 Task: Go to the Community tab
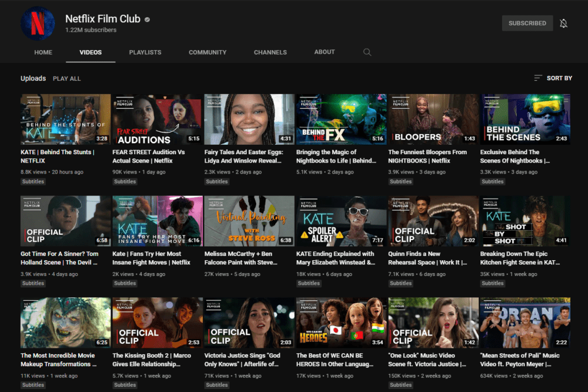pyautogui.click(x=207, y=52)
